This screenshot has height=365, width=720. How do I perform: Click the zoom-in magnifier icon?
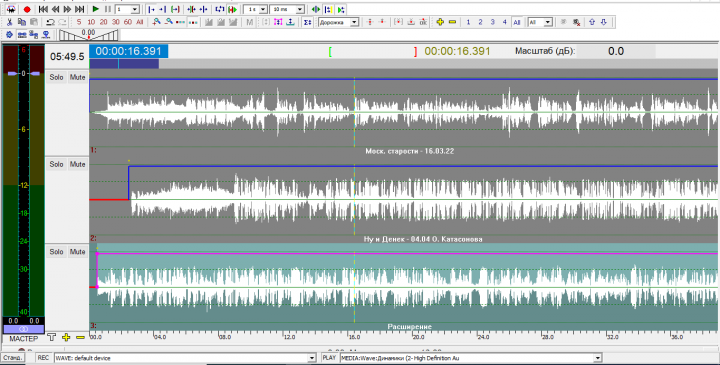click(x=157, y=22)
